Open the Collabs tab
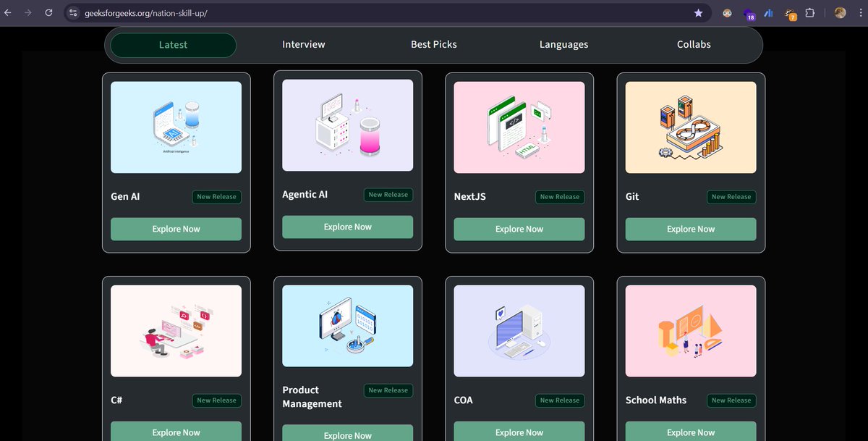 coord(694,45)
